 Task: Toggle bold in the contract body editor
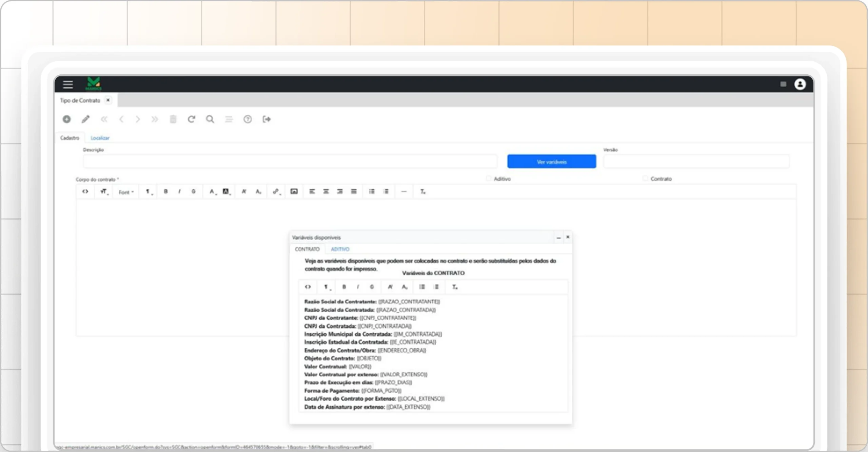pos(166,191)
